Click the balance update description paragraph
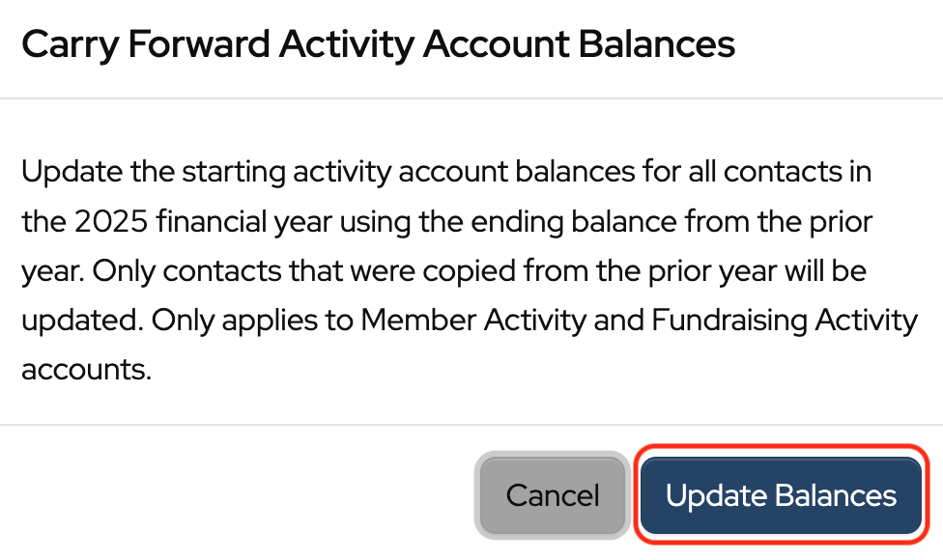 click(x=470, y=271)
